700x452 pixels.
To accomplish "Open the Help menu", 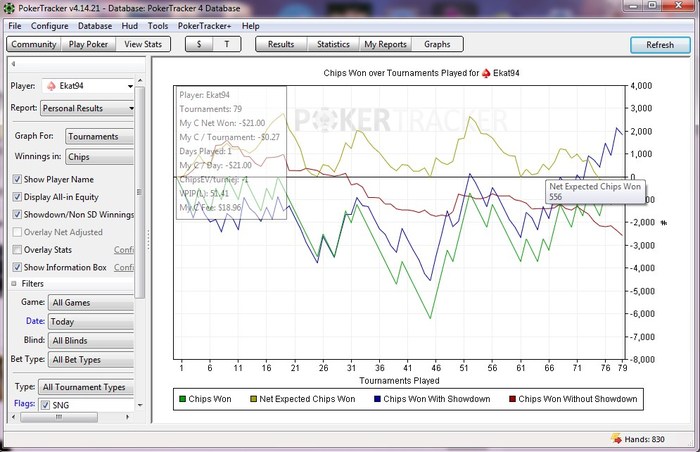I will click(250, 26).
